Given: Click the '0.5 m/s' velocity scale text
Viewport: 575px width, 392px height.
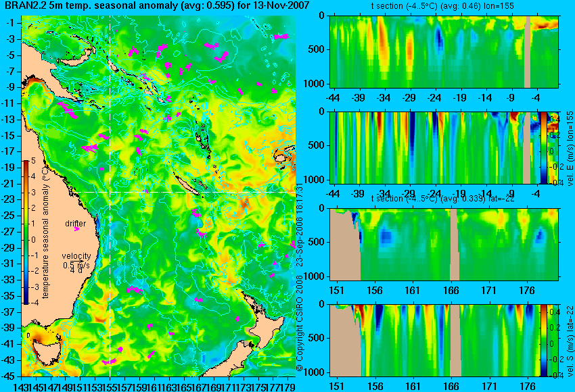Looking at the screenshot, I should (x=76, y=264).
